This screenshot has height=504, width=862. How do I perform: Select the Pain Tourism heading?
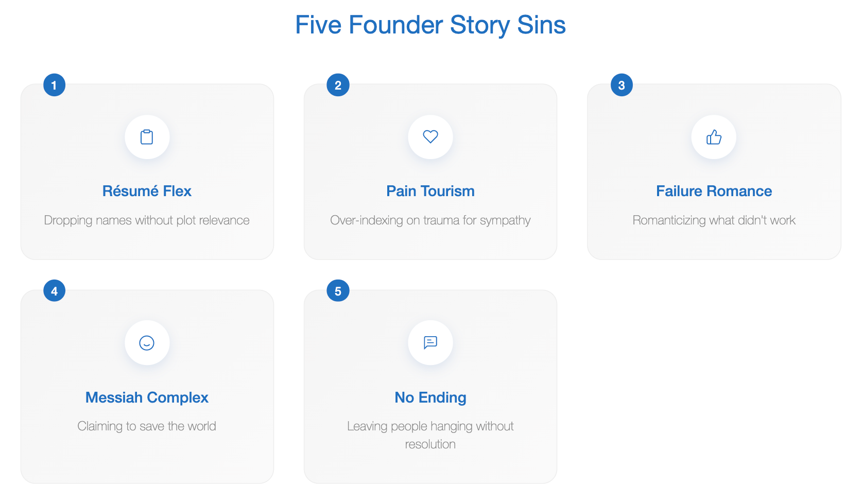point(430,191)
